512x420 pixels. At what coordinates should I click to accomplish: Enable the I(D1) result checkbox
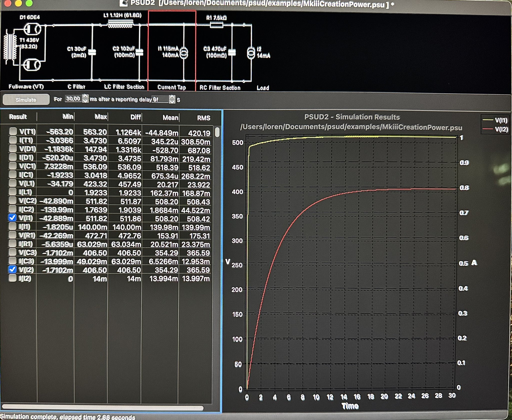[13, 157]
